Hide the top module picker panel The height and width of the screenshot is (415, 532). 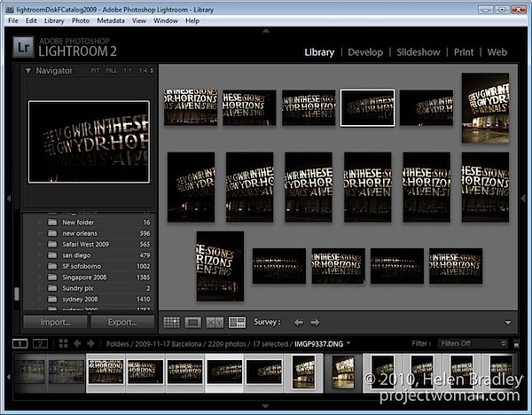coord(266,31)
